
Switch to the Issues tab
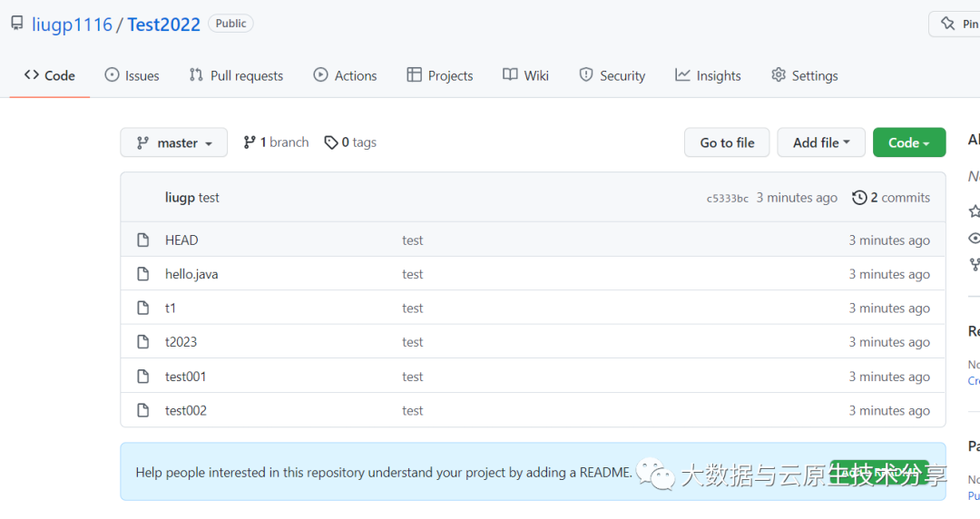(x=132, y=75)
